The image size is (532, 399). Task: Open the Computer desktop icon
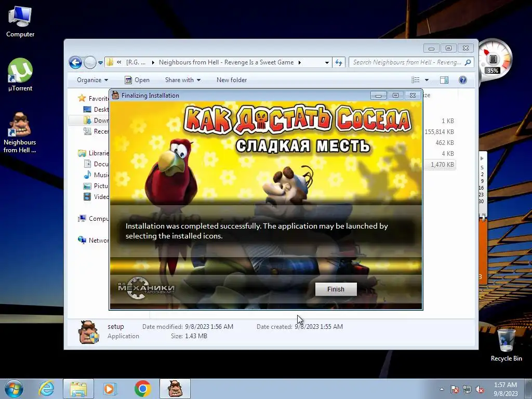click(20, 22)
